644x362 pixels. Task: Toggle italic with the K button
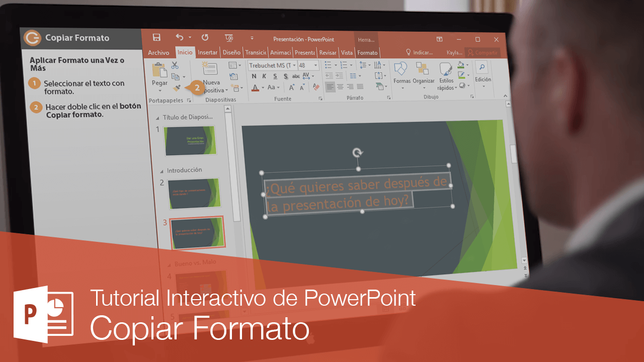[x=265, y=76]
